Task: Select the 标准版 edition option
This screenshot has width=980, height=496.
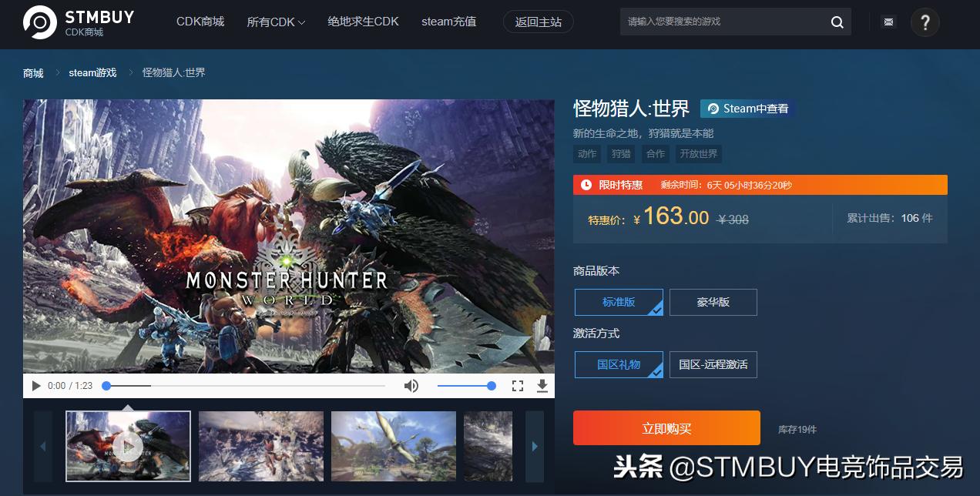Action: click(619, 302)
